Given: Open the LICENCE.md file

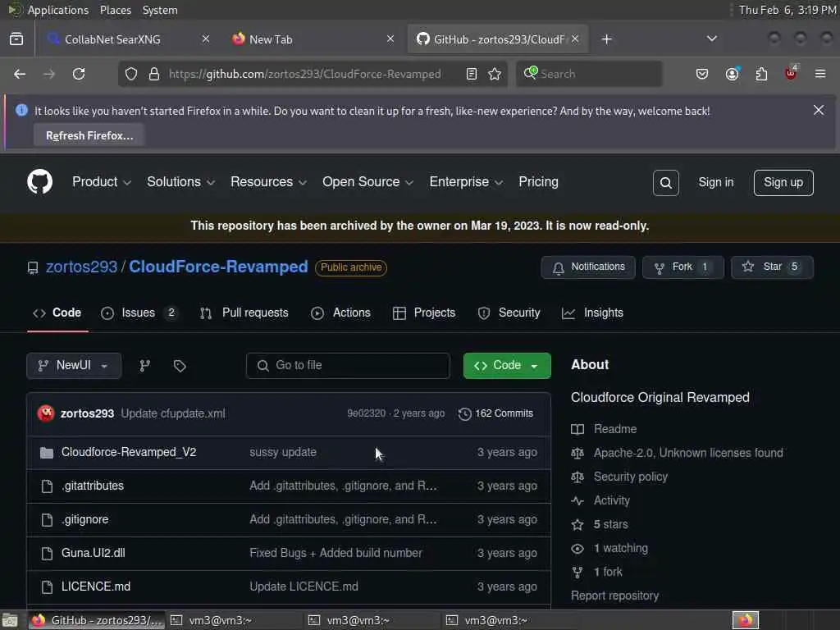Looking at the screenshot, I should (96, 587).
